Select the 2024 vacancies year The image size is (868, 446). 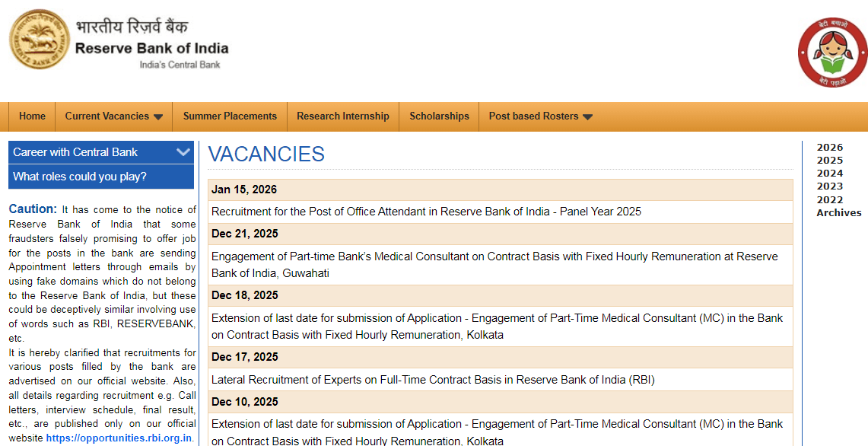[x=829, y=173]
